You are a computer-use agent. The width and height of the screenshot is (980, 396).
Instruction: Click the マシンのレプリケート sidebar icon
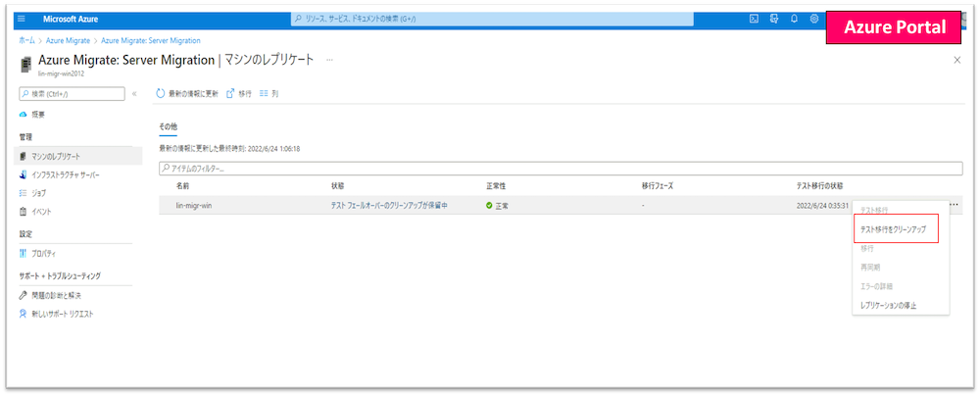pyautogui.click(x=24, y=157)
